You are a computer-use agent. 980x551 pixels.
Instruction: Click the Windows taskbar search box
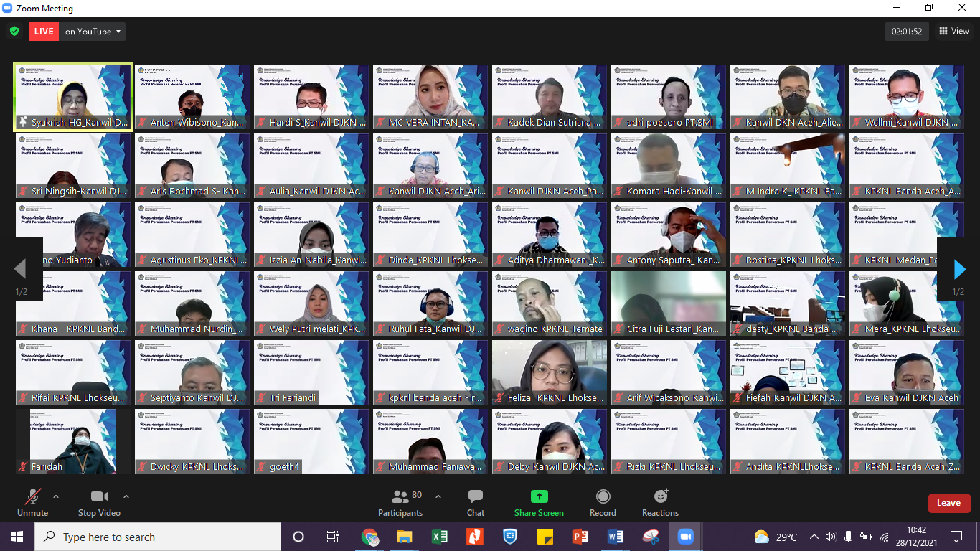[x=158, y=537]
